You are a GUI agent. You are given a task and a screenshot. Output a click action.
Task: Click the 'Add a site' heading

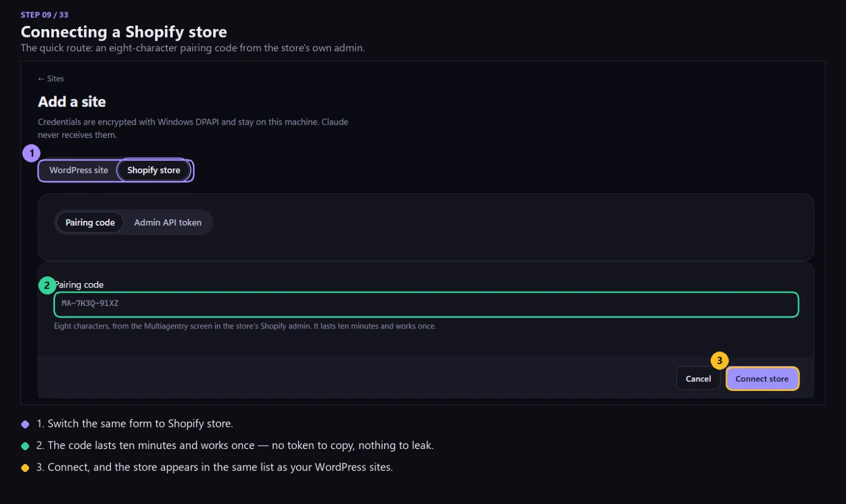(72, 102)
